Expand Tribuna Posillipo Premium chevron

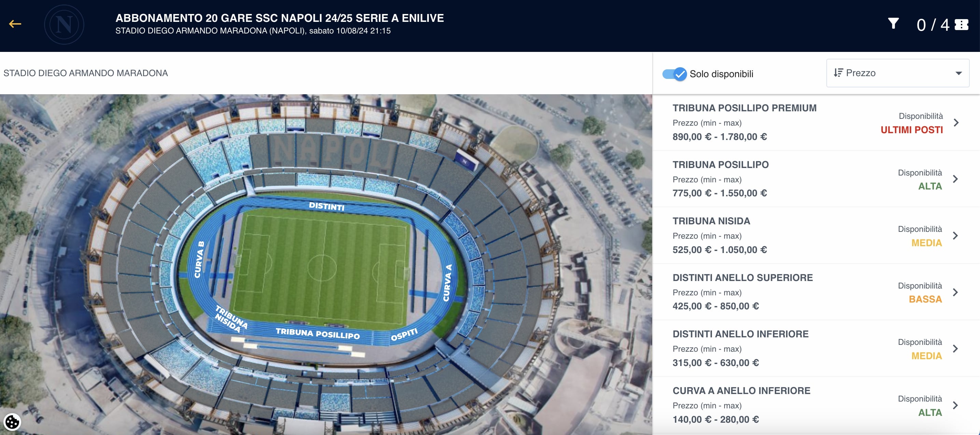click(956, 123)
